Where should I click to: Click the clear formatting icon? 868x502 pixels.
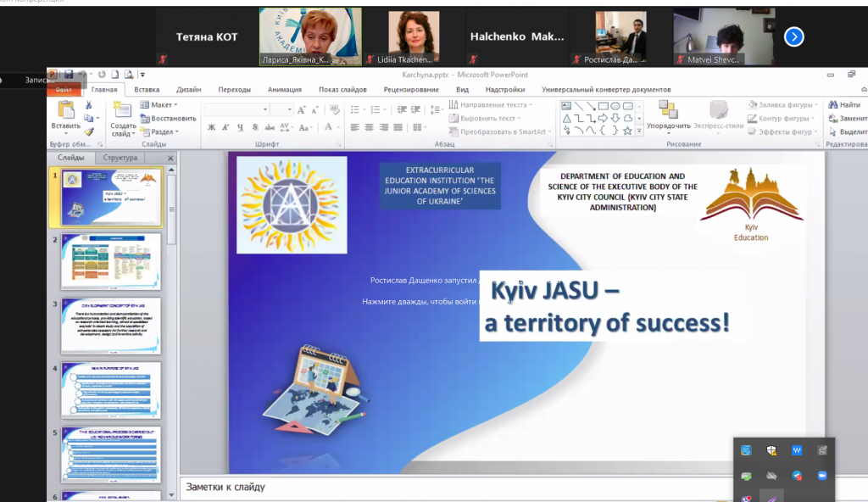(x=334, y=109)
